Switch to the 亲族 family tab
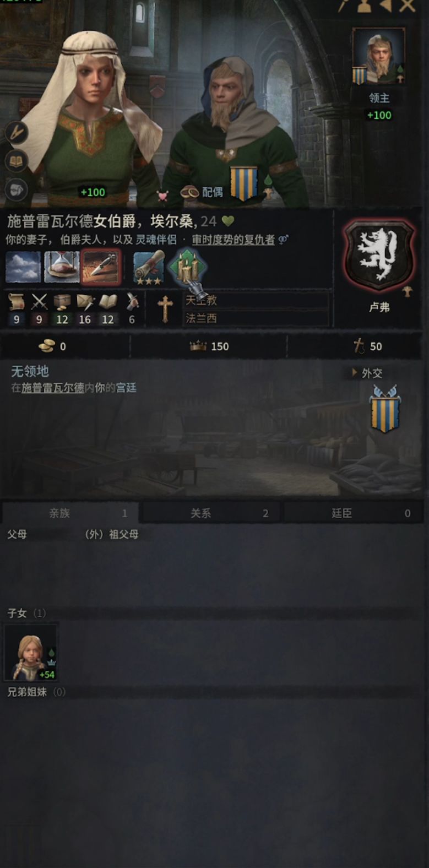Image resolution: width=429 pixels, height=868 pixels. (x=70, y=513)
